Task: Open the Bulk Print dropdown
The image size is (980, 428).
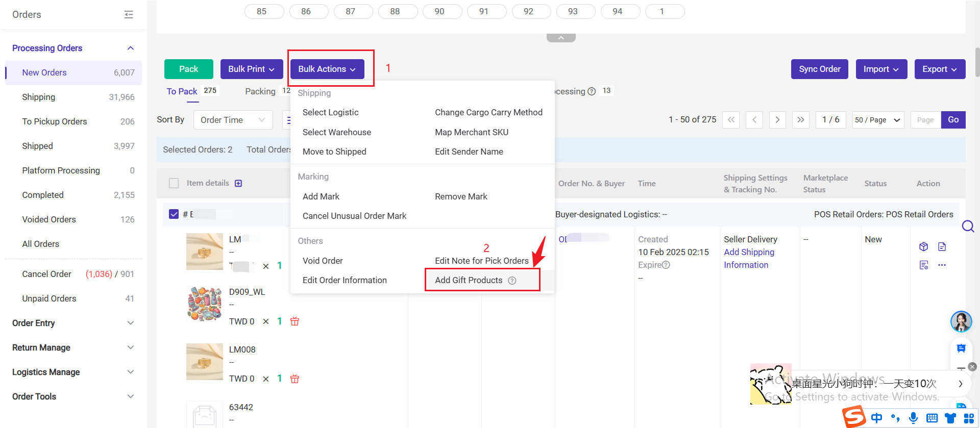Action: pos(251,69)
